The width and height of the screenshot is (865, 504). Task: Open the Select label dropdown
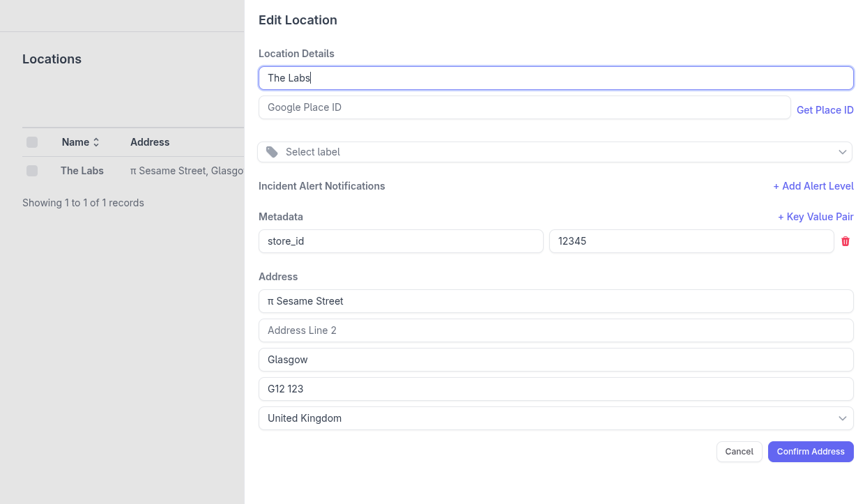tap(554, 151)
